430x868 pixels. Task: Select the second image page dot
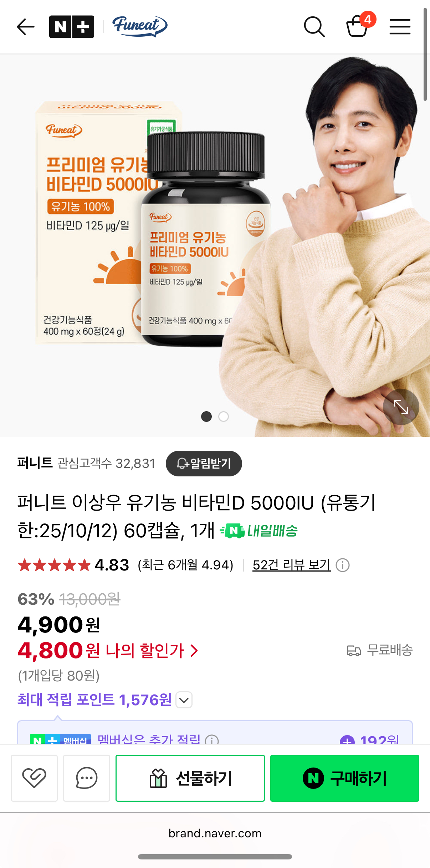point(224,416)
